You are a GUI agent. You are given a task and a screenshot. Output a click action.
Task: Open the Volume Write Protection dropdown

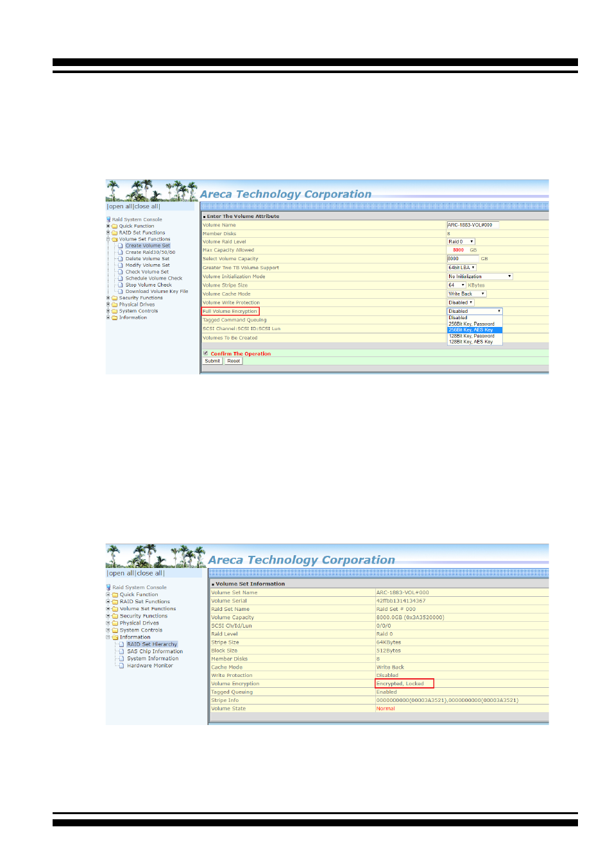click(x=461, y=303)
